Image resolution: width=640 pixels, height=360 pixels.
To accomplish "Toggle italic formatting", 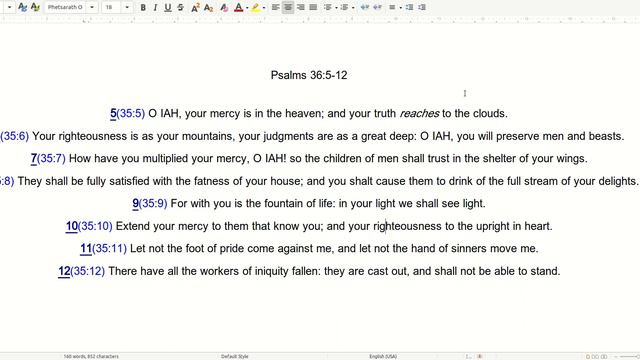I will 155,7.
